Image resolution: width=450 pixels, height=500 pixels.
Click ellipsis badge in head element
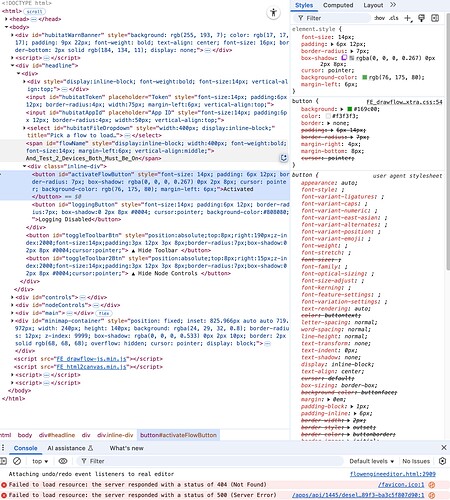(x=34, y=19)
